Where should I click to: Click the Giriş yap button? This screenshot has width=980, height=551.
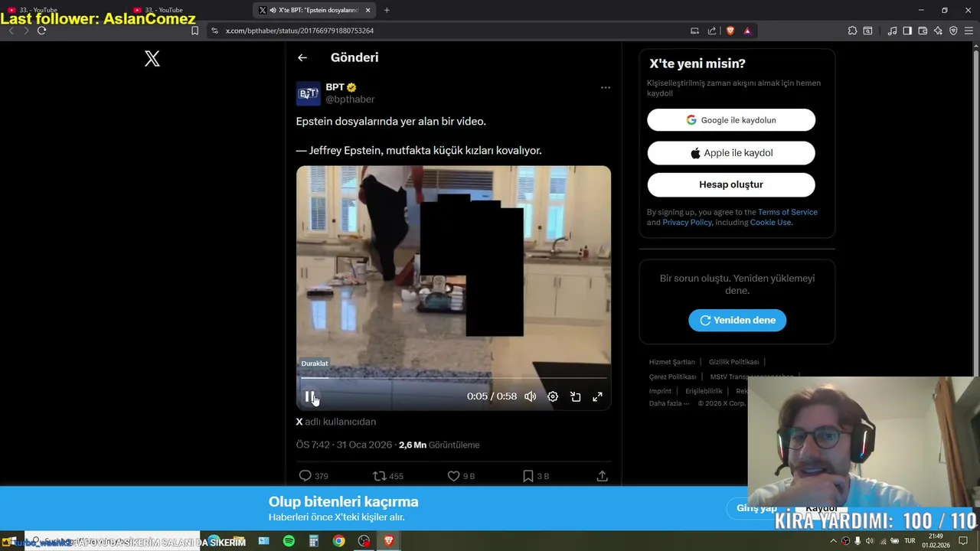coord(756,508)
